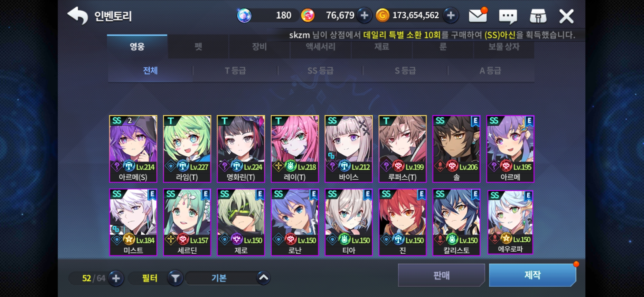Open the shop store icon

[538, 16]
